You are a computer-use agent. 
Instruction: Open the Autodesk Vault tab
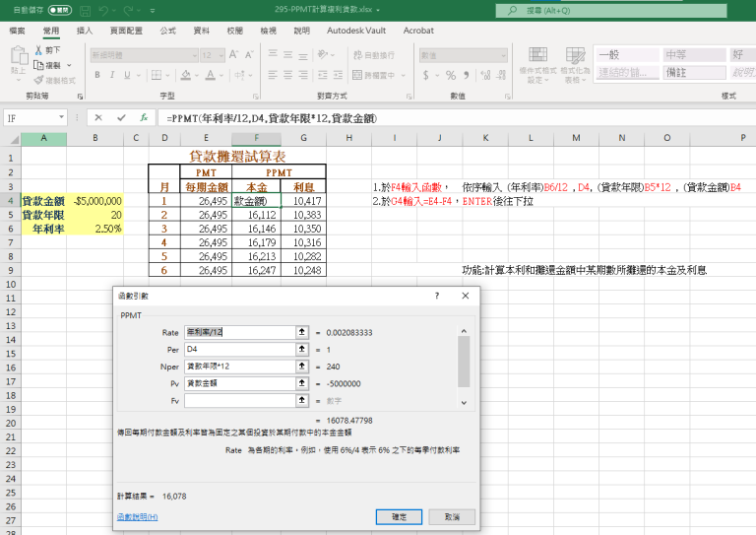click(356, 31)
